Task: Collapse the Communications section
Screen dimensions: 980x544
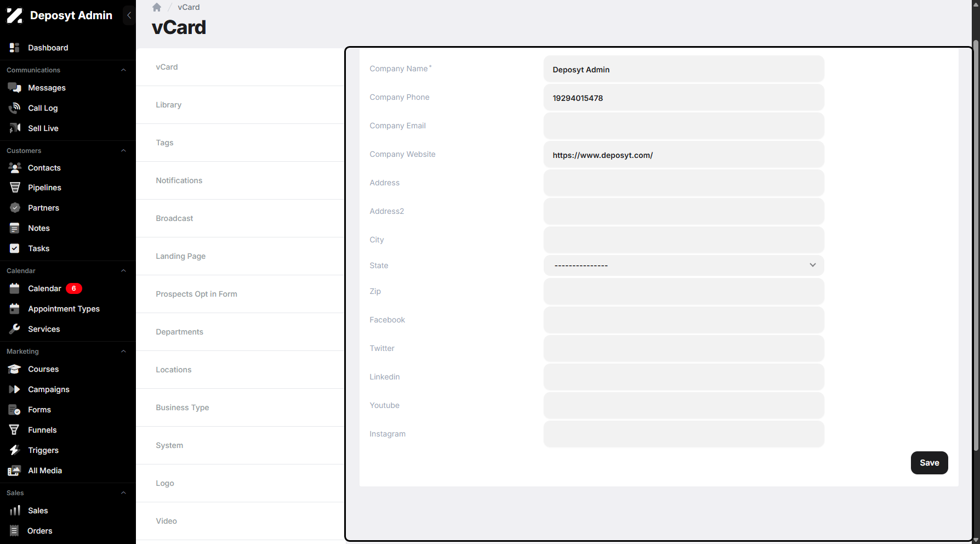Action: click(123, 70)
